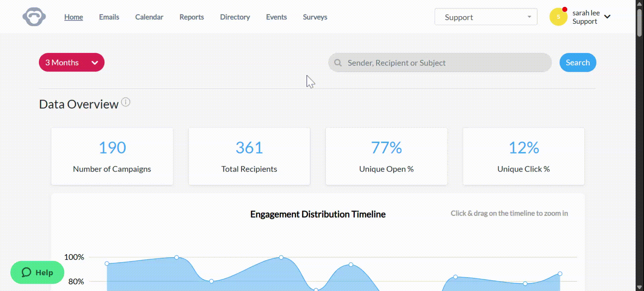Open the green Help chat button
This screenshot has width=644, height=291.
pos(37,272)
